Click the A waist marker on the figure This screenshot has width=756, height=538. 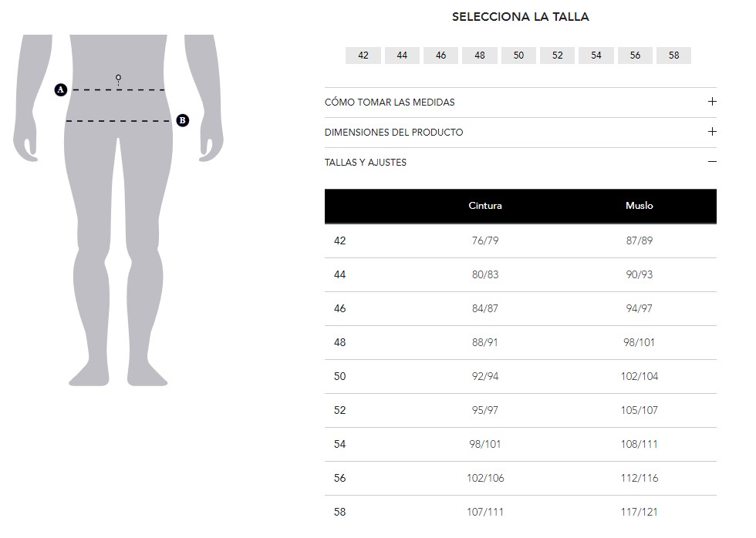(x=61, y=90)
